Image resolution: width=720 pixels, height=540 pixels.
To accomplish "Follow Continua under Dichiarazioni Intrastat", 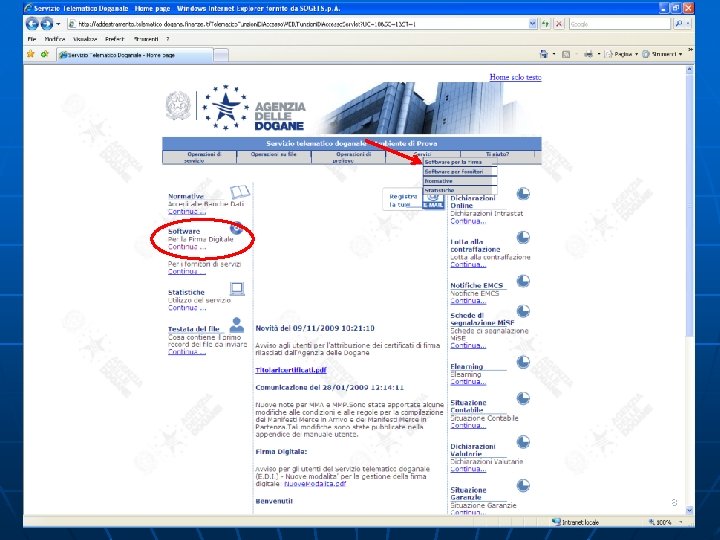I will tap(468, 221).
